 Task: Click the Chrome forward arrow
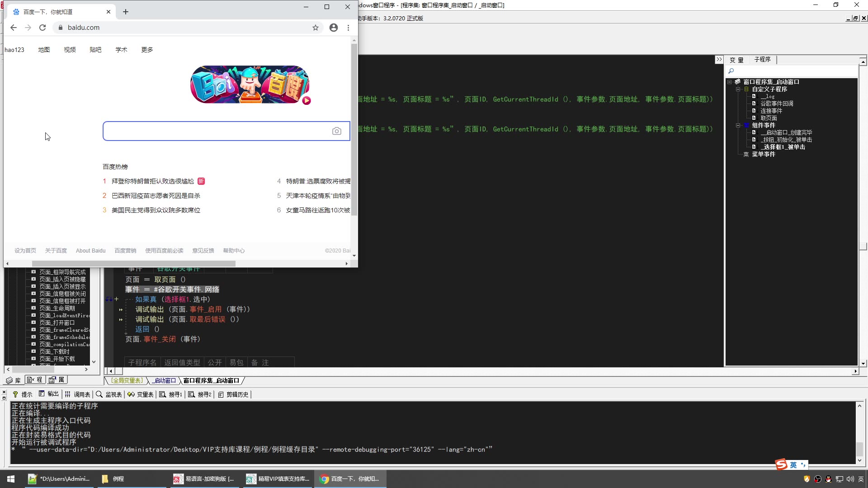tap(28, 28)
